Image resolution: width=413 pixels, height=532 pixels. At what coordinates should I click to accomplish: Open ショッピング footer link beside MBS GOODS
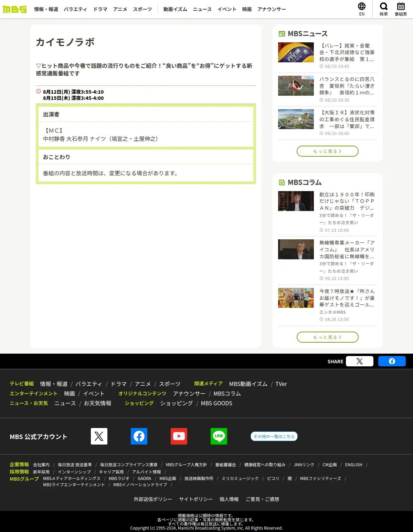coord(177,403)
